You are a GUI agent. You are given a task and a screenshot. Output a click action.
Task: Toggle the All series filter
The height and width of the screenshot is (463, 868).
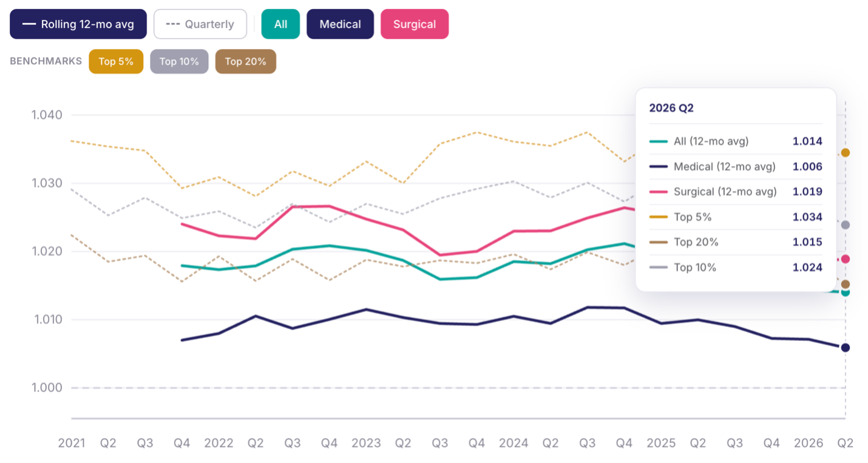(280, 24)
